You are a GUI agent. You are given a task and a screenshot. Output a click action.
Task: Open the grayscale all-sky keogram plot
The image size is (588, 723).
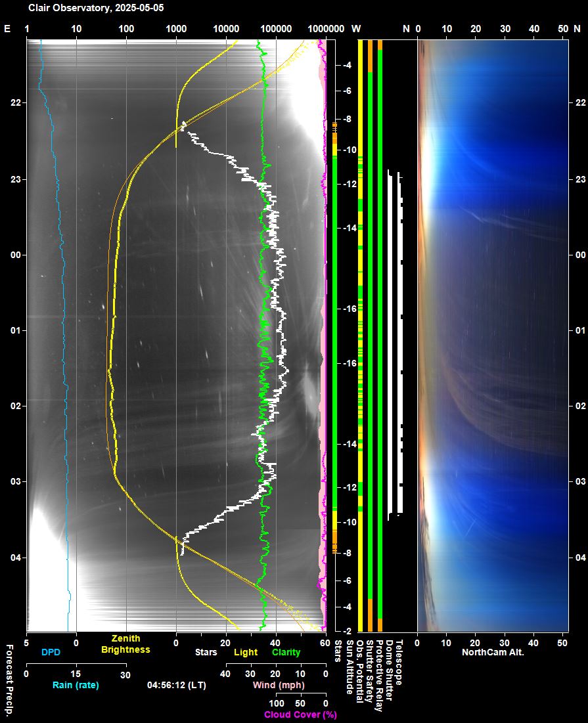(x=176, y=336)
